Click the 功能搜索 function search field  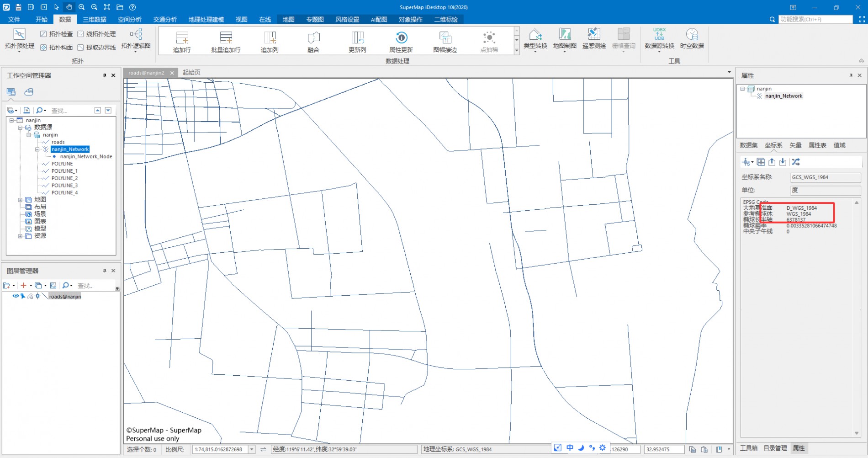815,19
